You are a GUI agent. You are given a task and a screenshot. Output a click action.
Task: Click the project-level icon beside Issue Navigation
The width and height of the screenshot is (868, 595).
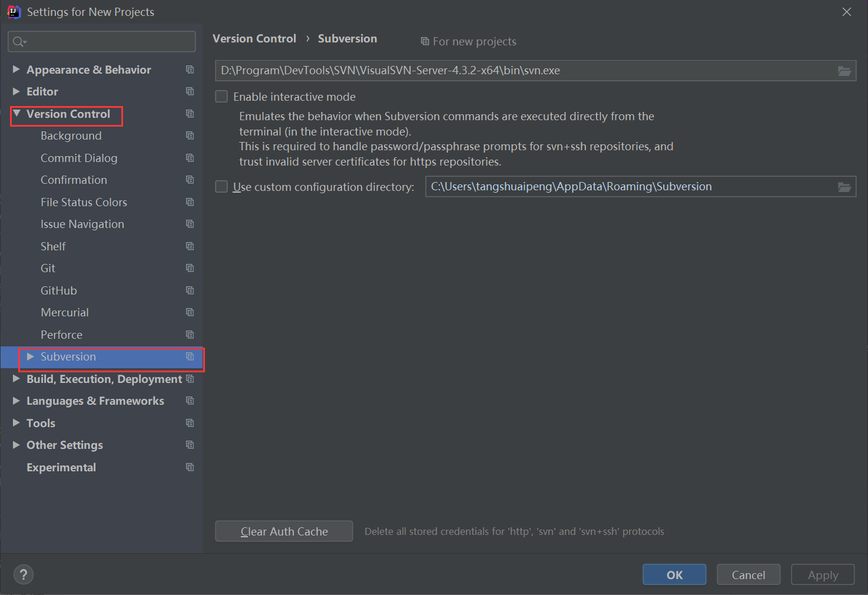190,224
